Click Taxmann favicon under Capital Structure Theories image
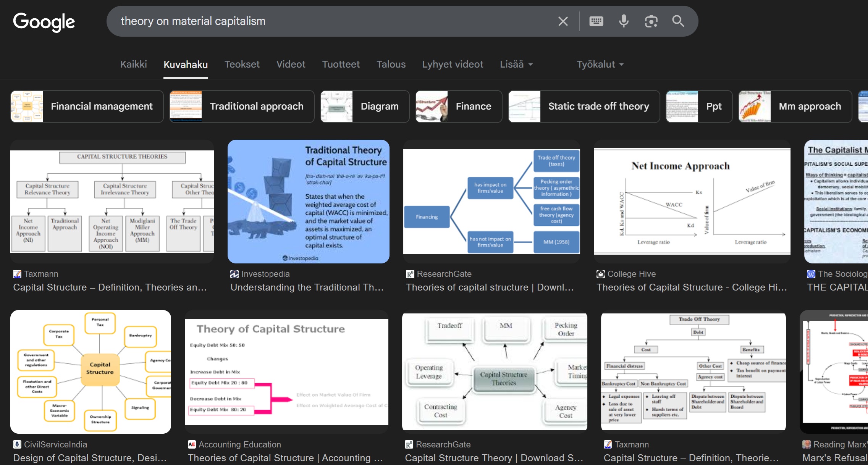Image resolution: width=868 pixels, height=465 pixels. point(17,274)
